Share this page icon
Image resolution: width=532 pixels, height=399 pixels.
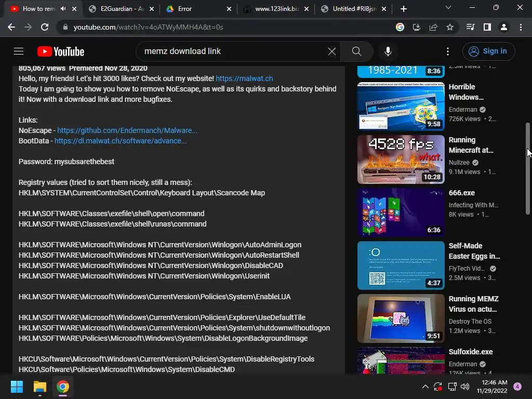(433, 27)
